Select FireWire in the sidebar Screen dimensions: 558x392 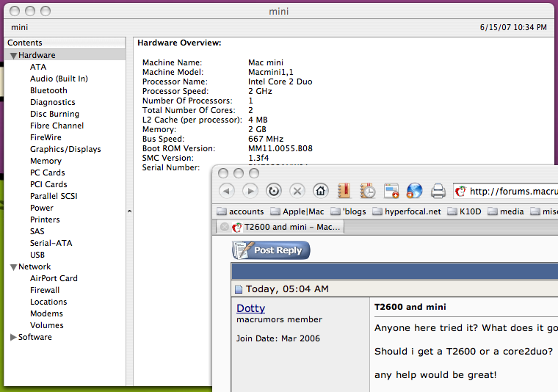tap(46, 137)
